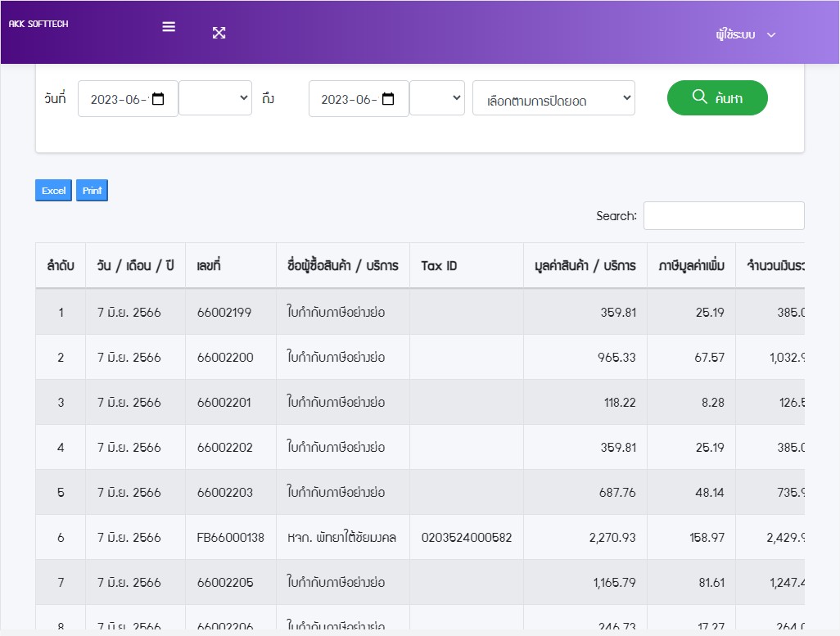Sort by ภาษีมูลค่าเพิ่ม column header
The image size is (840, 636).
691,265
